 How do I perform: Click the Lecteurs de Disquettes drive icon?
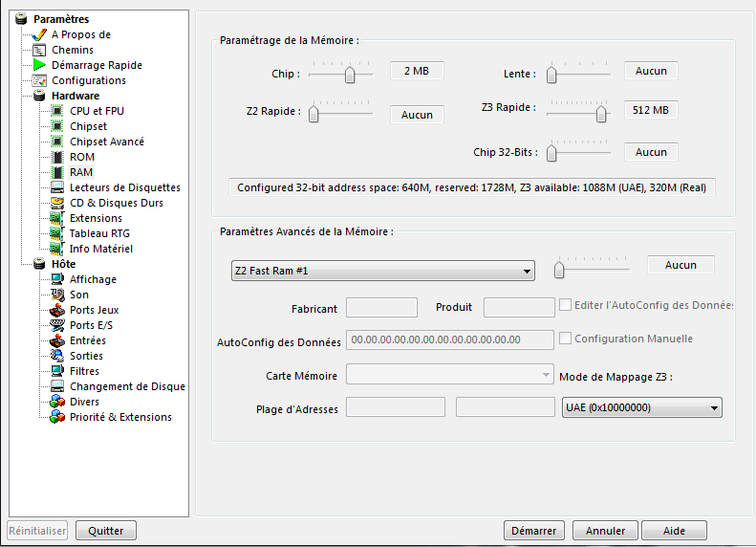(57, 187)
